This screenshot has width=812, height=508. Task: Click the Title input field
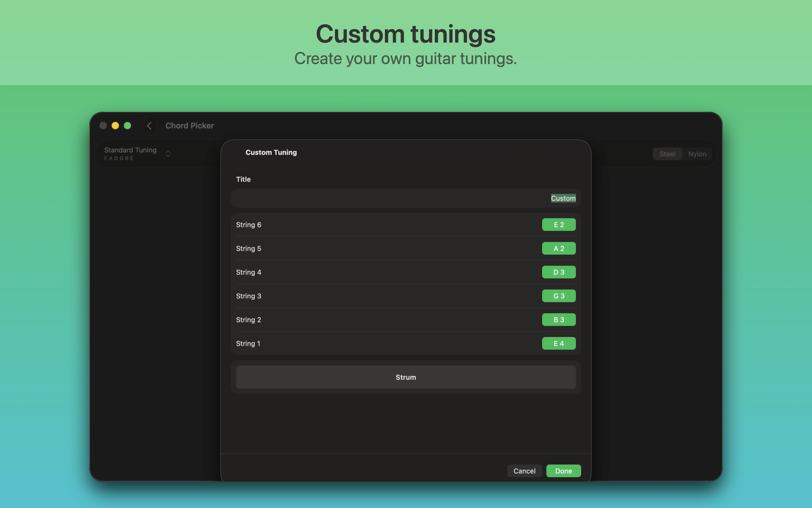[406, 198]
